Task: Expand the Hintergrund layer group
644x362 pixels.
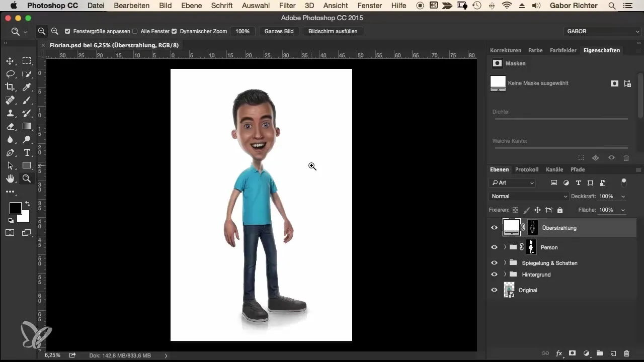Action: (x=505, y=275)
